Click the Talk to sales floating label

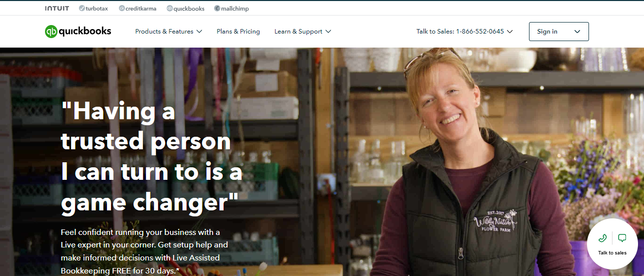coord(612,253)
